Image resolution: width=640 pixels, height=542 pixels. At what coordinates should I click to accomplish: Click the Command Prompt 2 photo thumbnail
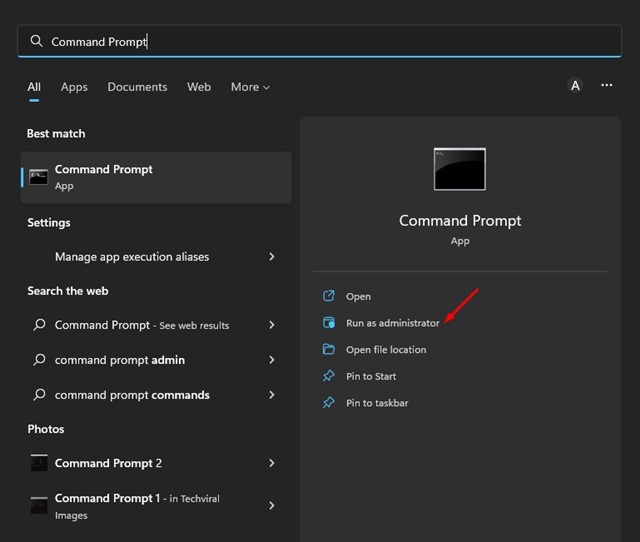pos(39,463)
